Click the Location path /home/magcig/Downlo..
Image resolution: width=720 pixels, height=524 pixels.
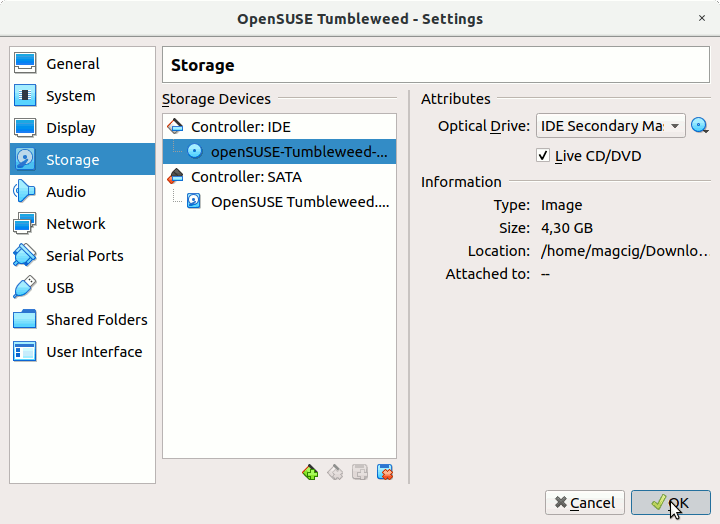[x=624, y=251]
